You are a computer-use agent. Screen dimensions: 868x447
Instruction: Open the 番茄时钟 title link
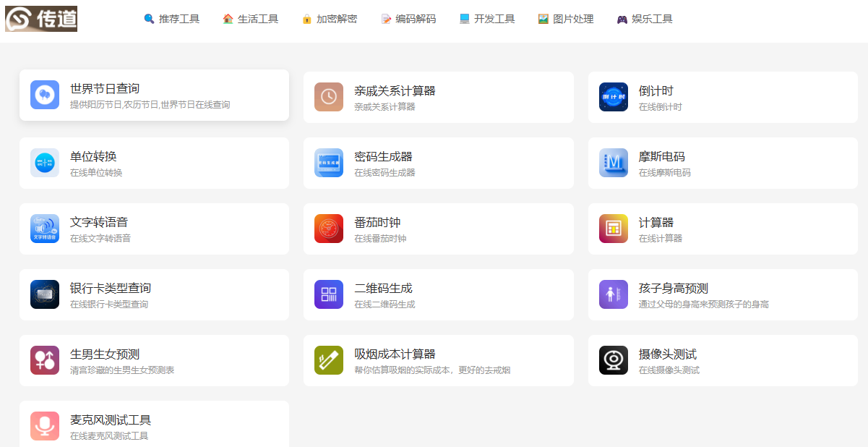[x=377, y=222]
